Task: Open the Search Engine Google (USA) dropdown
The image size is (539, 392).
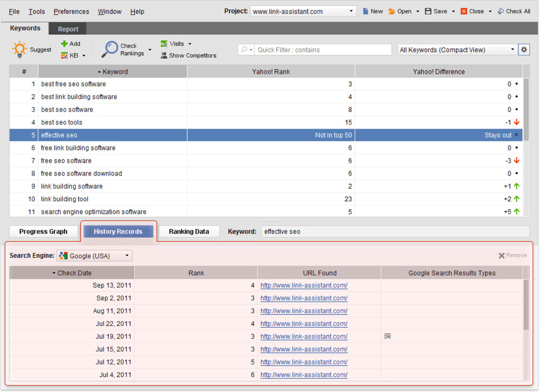Action: [95, 256]
